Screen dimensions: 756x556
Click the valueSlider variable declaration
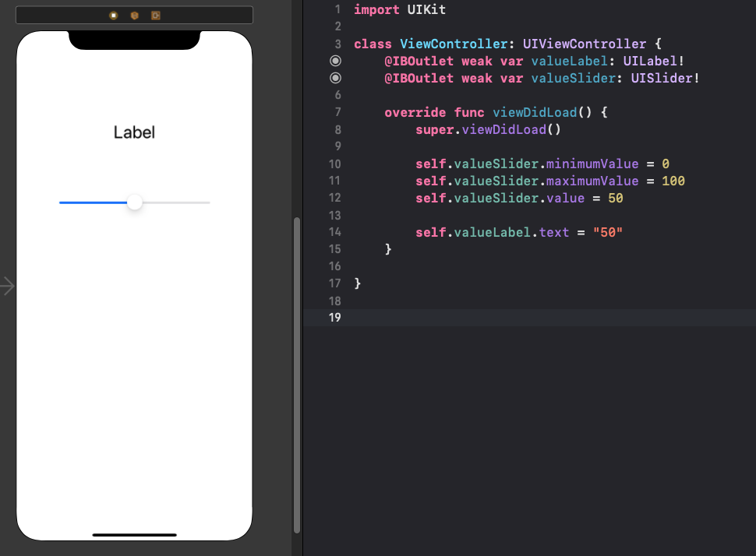click(573, 78)
